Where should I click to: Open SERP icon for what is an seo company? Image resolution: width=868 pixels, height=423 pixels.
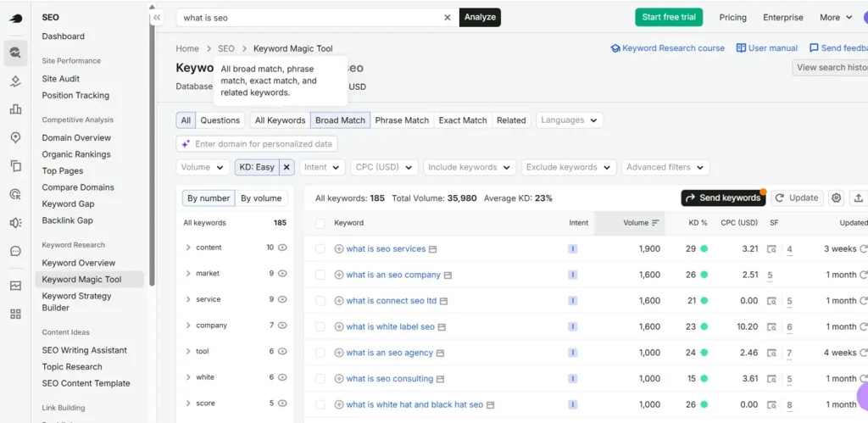448,276
